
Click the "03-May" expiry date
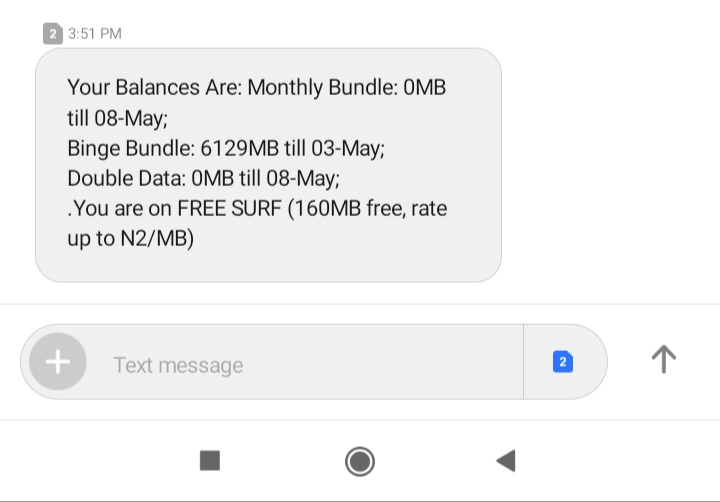point(345,148)
